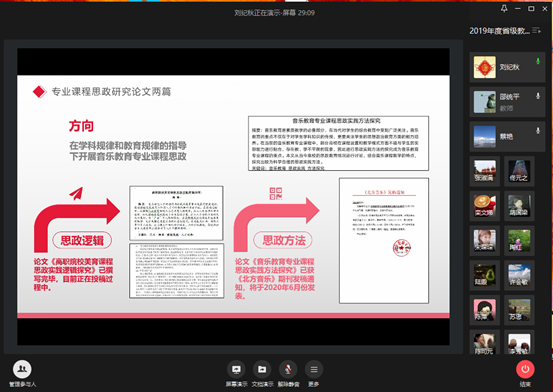Click the 2019年度省级教 meeting title
Screen dimensions: 553x392
coord(499,31)
